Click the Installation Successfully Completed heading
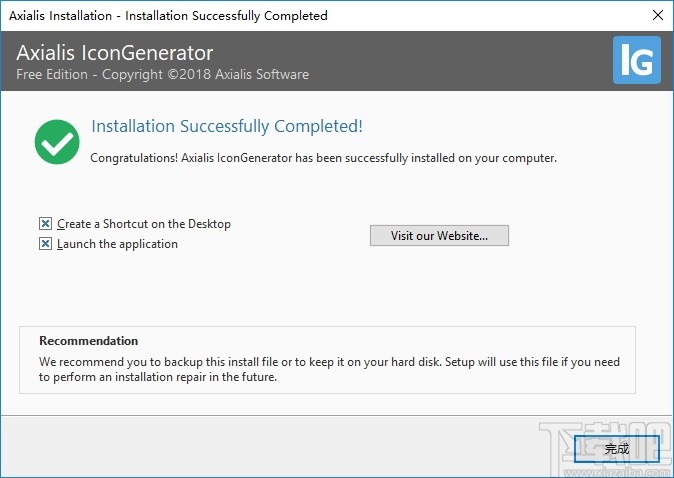 pos(226,126)
